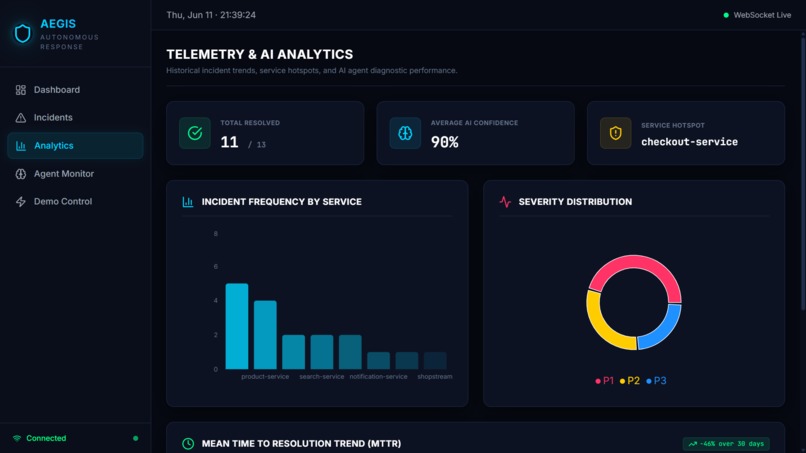Click the Dashboard grid icon in sidebar

click(x=21, y=90)
